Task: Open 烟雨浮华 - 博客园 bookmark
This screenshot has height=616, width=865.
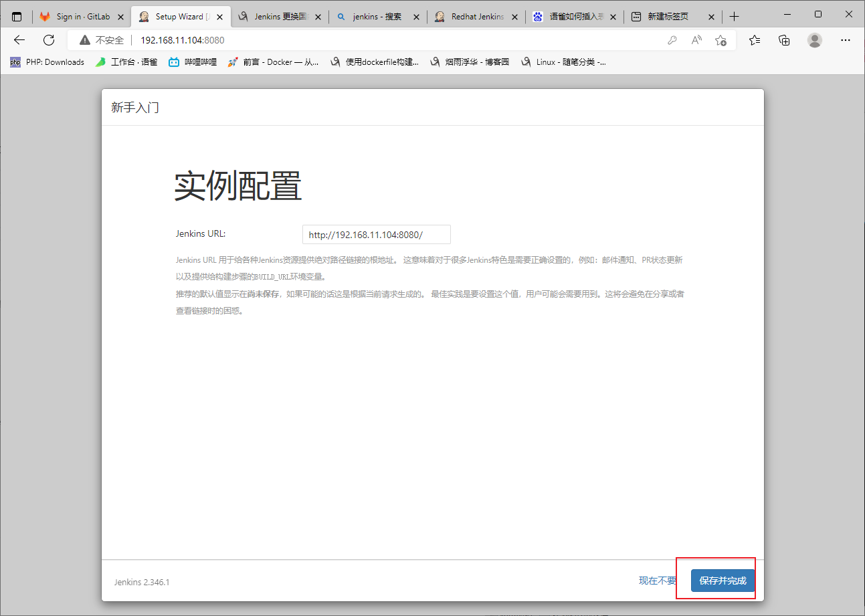Action: (x=470, y=62)
